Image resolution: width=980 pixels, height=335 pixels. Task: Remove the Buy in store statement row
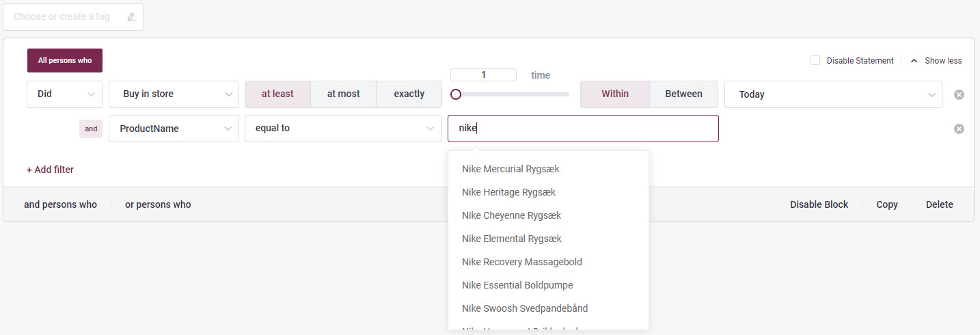(959, 94)
